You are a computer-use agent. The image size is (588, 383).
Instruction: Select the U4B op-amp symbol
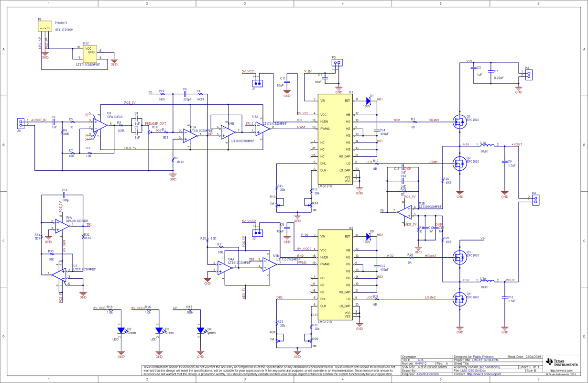coord(229,132)
